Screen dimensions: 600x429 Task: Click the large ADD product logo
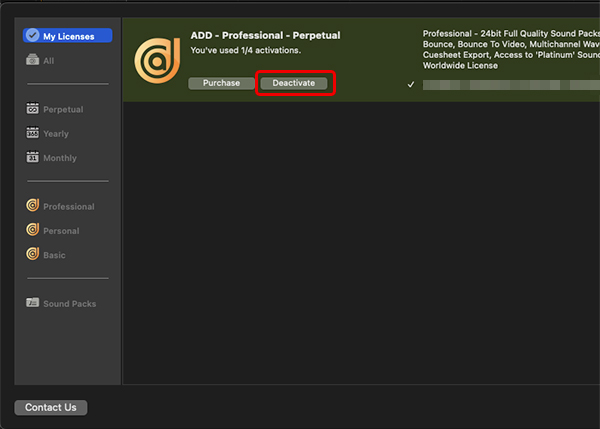[157, 60]
